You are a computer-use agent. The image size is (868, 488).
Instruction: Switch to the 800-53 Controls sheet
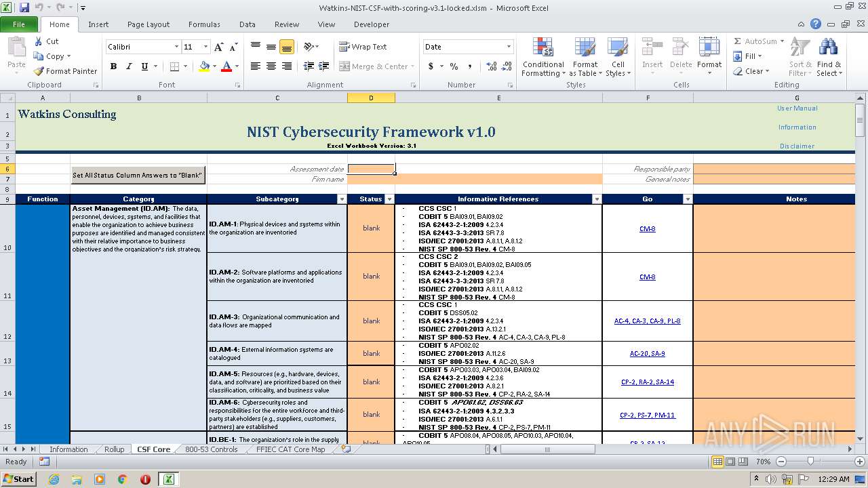coord(212,449)
